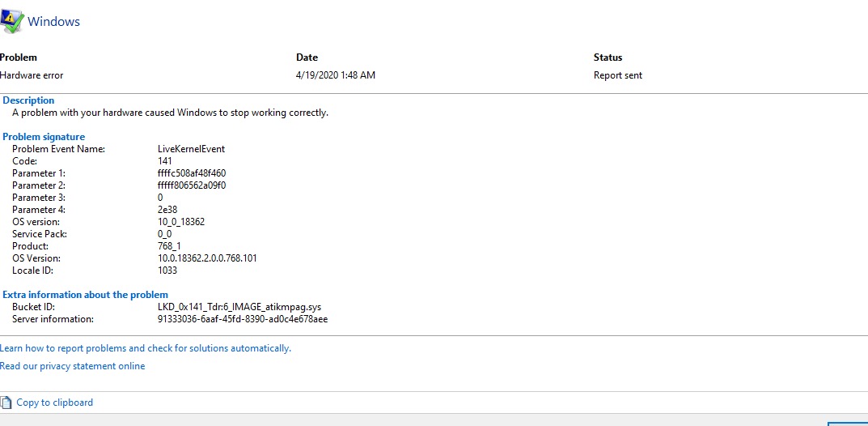Click the 'Server information:' label
The width and height of the screenshot is (868, 426).
point(53,319)
